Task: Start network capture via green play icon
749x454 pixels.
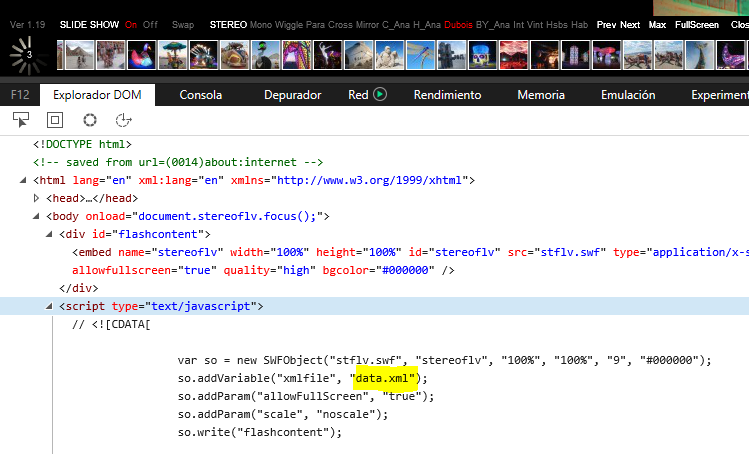Action: (380, 94)
